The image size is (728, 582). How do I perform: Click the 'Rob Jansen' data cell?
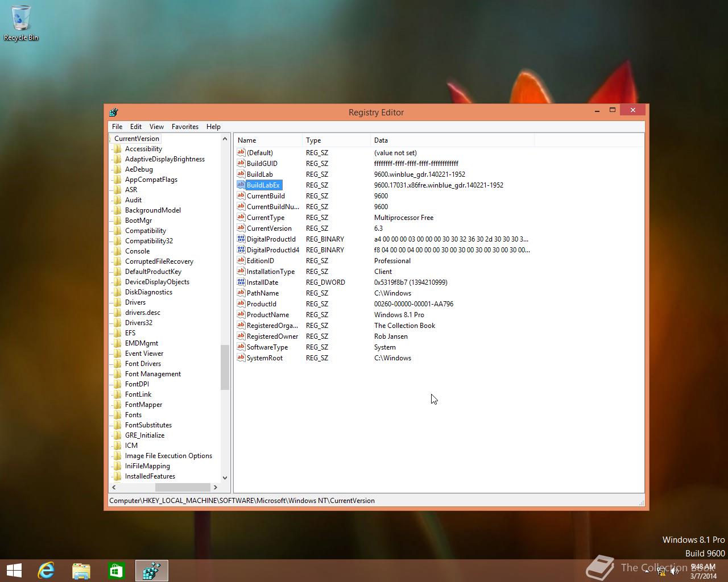point(391,336)
